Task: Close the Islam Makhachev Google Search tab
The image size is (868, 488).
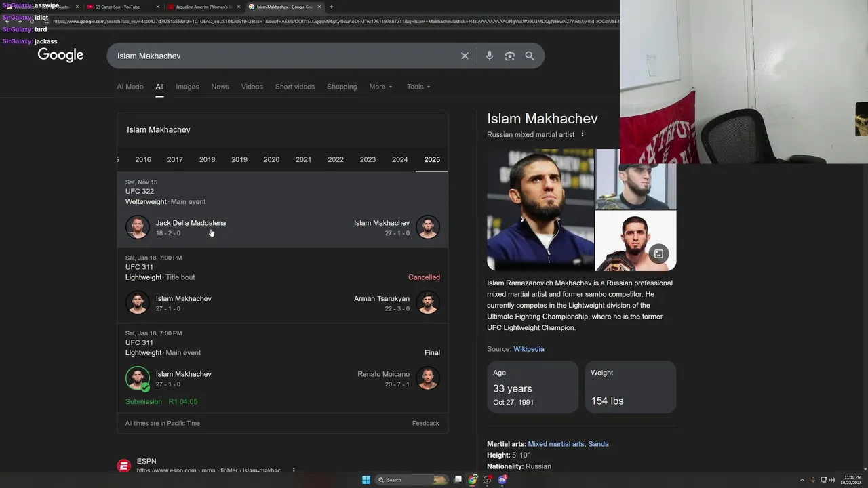Action: (x=319, y=7)
